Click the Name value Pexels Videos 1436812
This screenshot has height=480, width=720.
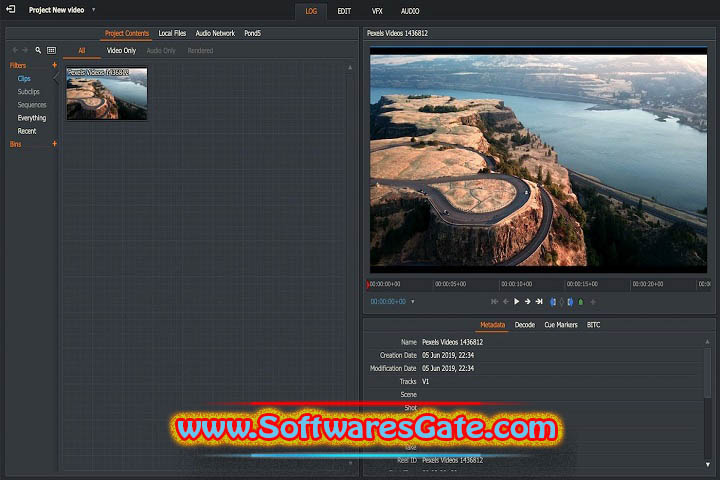point(452,342)
